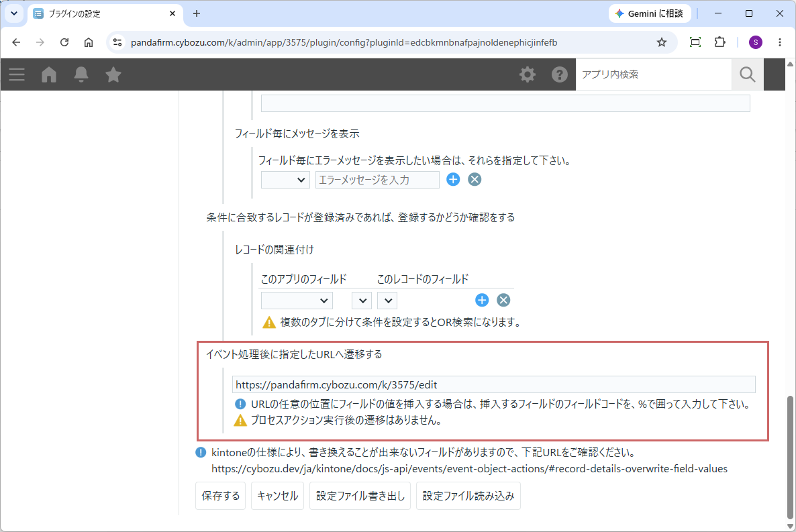Add an error message row with plus

pos(453,179)
